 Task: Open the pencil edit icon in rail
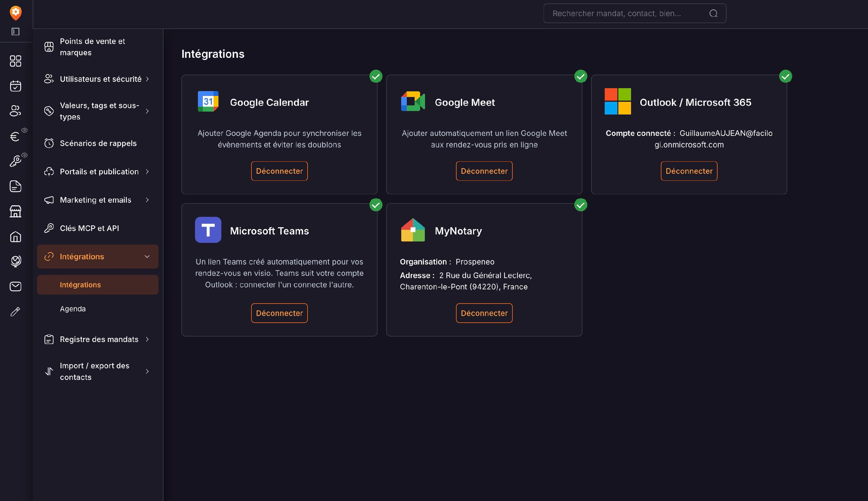[x=16, y=311]
